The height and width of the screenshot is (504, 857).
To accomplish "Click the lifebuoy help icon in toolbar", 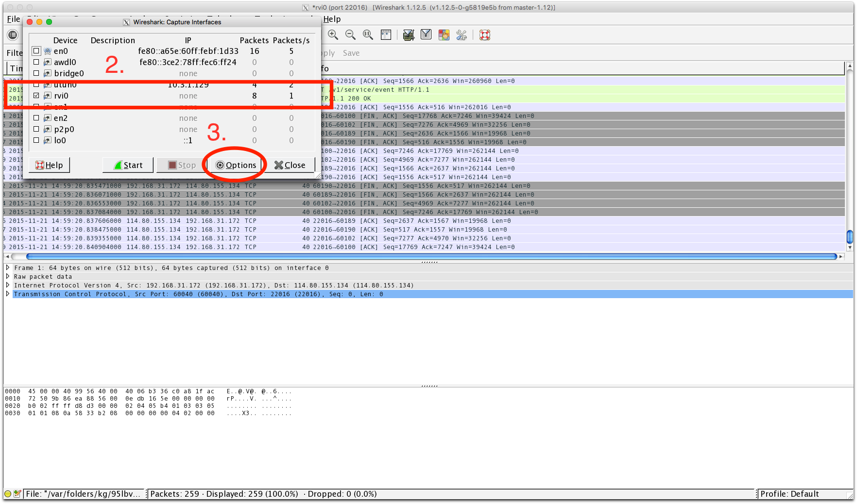I will [x=485, y=35].
